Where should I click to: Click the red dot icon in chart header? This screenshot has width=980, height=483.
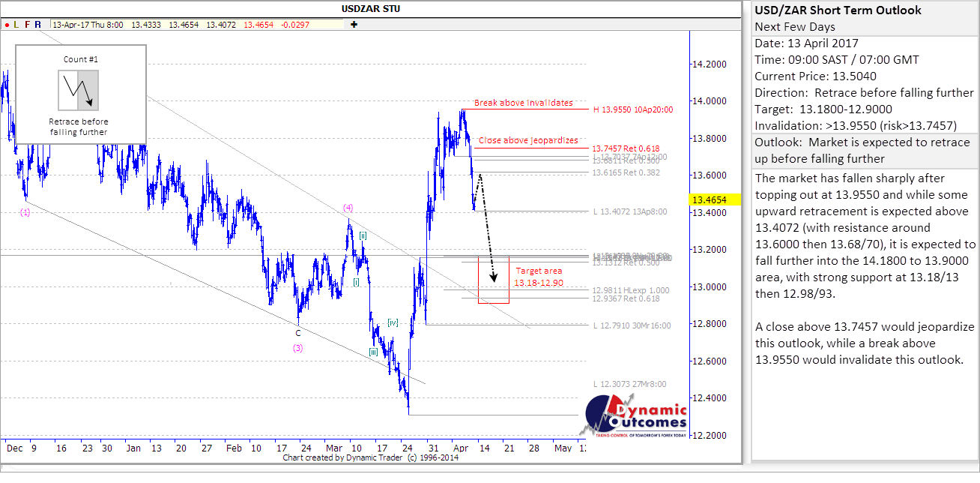click(6, 25)
